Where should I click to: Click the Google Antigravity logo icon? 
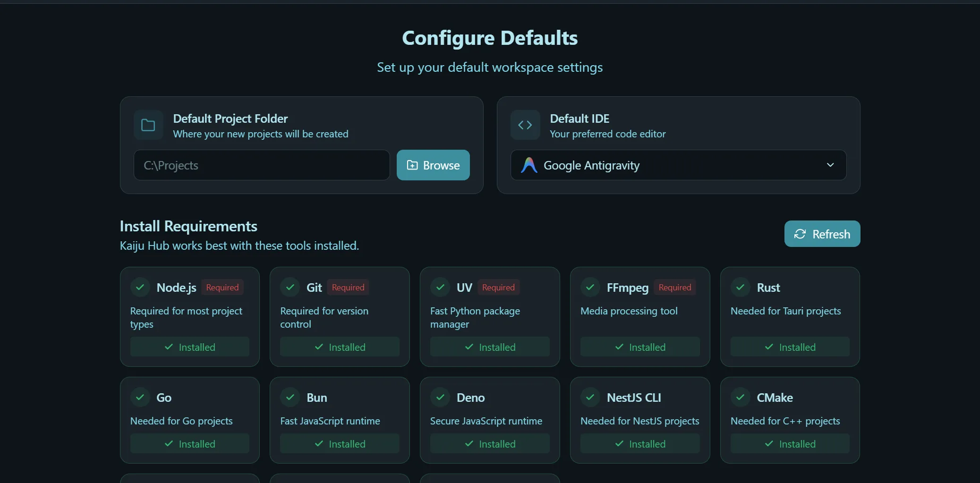(x=529, y=165)
